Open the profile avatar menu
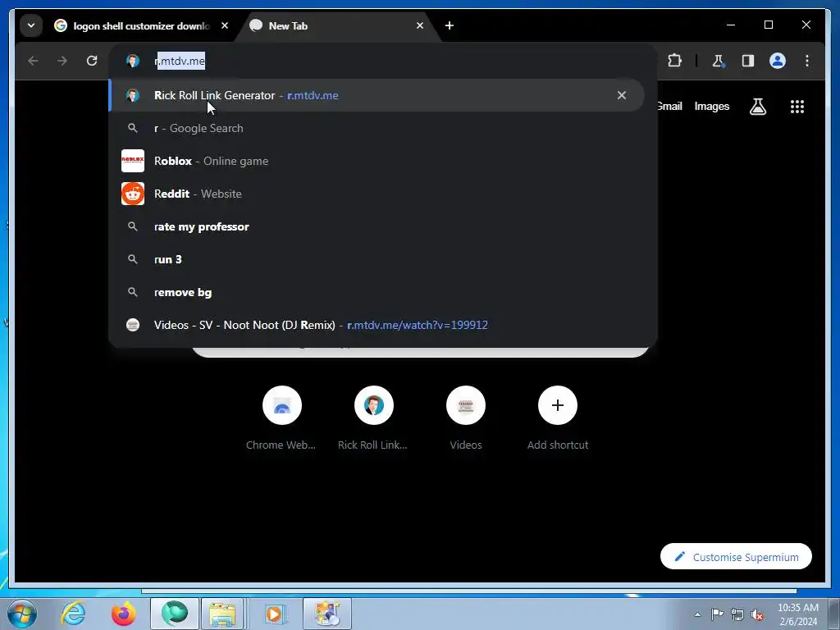Image resolution: width=840 pixels, height=630 pixels. click(778, 61)
